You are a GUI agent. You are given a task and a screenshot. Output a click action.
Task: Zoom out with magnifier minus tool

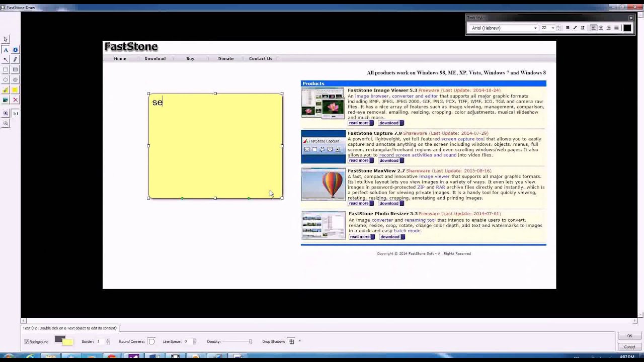[6, 124]
